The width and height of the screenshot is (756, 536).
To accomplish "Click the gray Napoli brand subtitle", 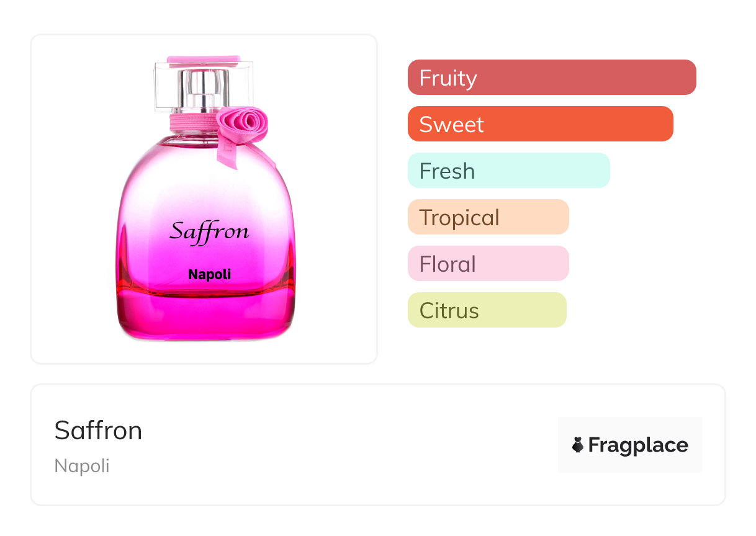I will click(x=82, y=466).
